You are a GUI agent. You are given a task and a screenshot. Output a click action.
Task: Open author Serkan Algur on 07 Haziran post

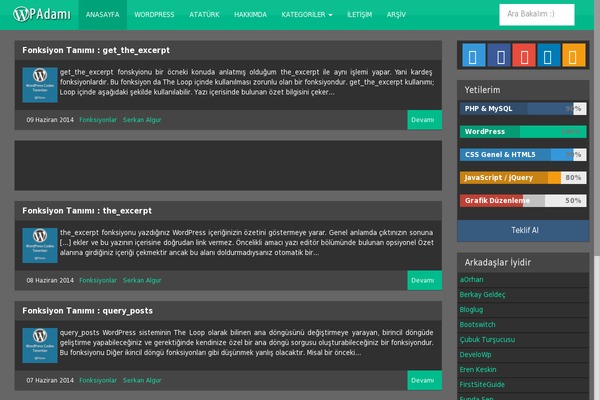pyautogui.click(x=142, y=380)
